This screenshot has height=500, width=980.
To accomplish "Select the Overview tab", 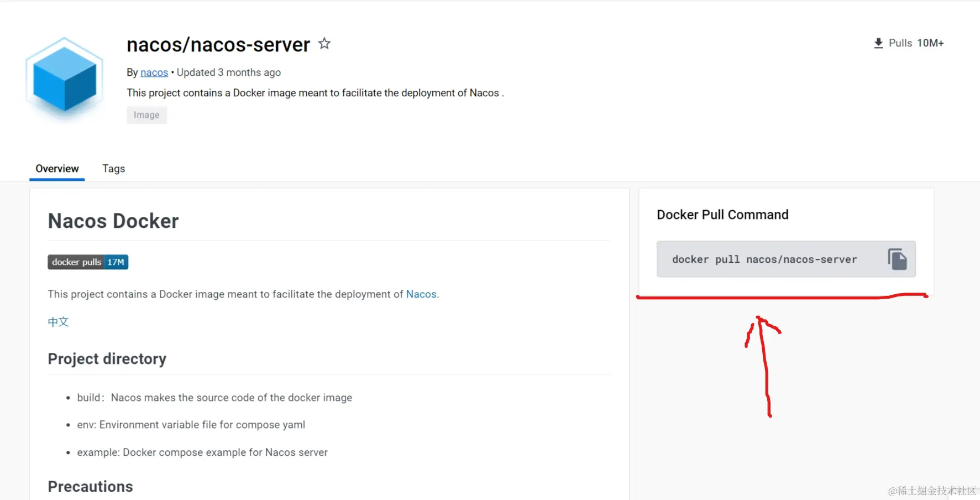I will pyautogui.click(x=56, y=169).
